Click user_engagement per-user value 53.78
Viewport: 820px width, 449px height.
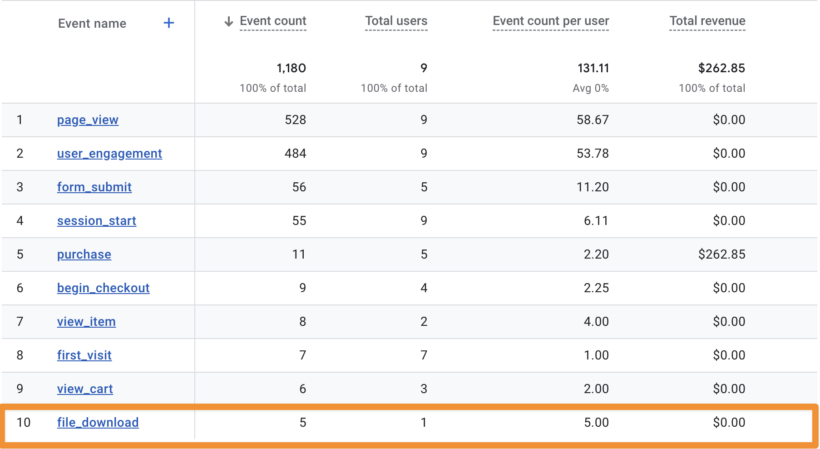pos(593,154)
